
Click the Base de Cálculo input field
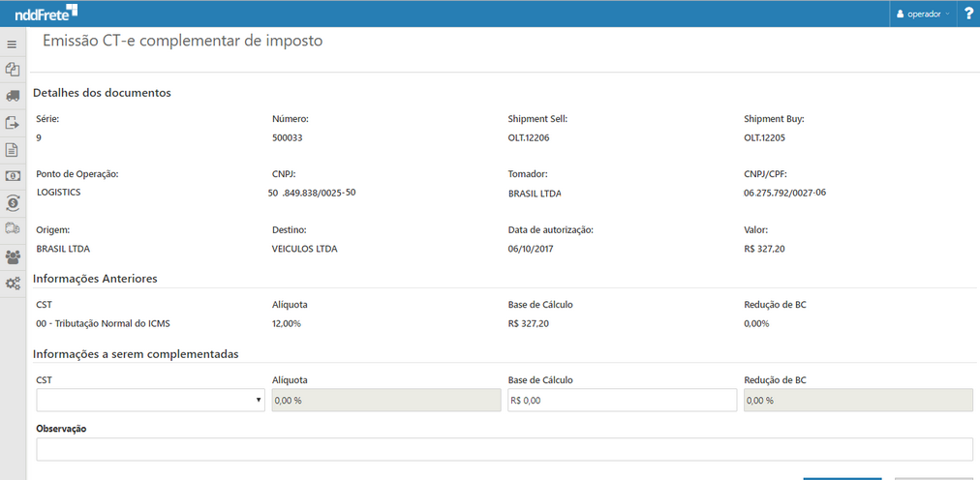(x=623, y=400)
